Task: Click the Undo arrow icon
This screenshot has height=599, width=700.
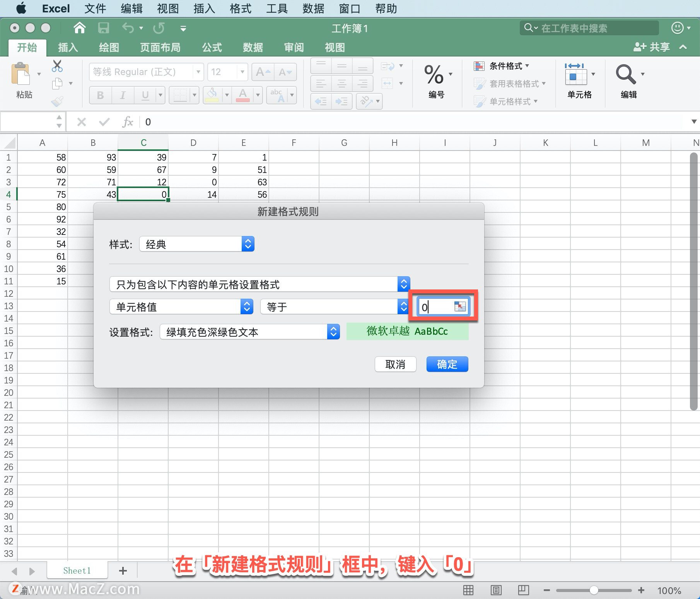Action: (x=128, y=28)
